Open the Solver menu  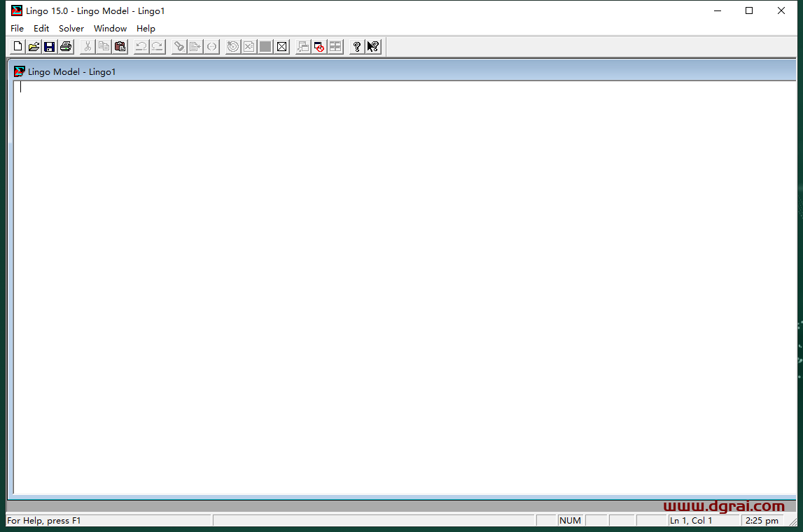(x=71, y=29)
